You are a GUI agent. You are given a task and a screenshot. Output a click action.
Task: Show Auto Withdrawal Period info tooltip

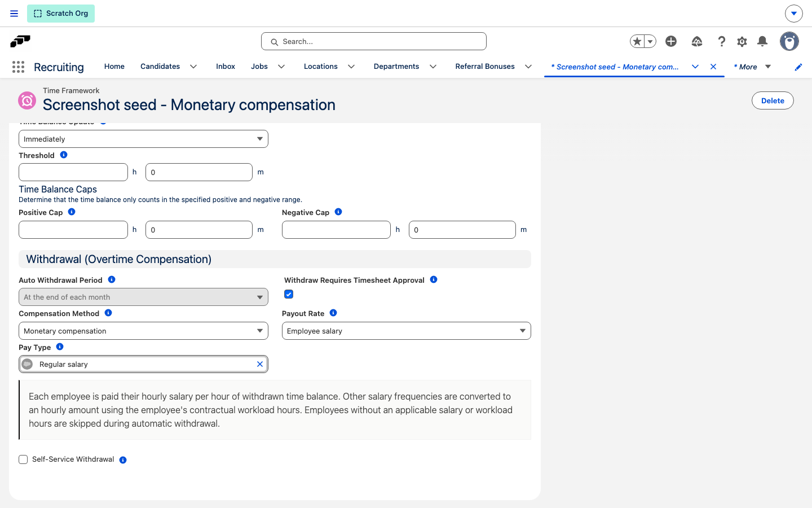click(x=112, y=279)
